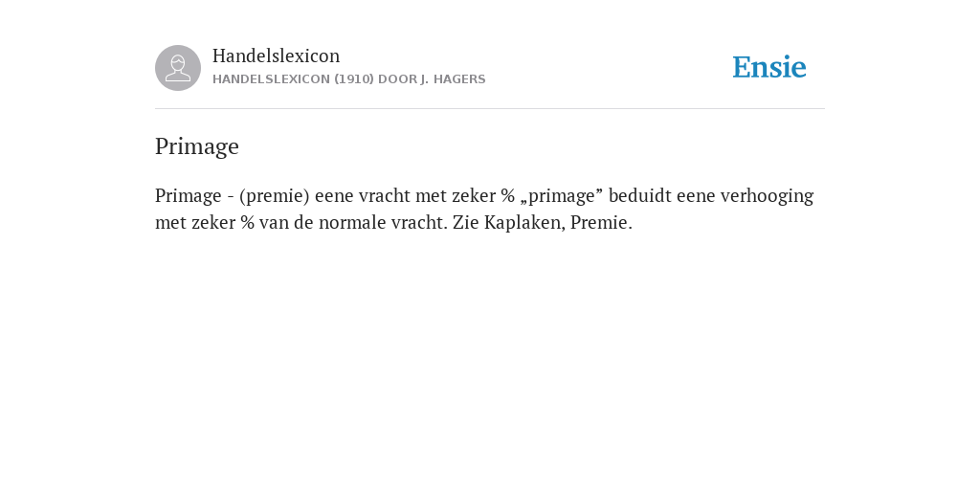Click the word verhooging

[767, 195]
